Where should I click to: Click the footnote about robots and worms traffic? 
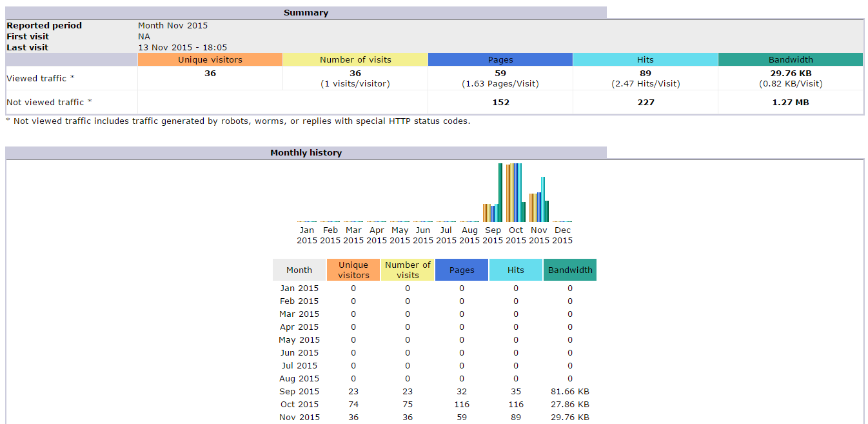pos(238,121)
